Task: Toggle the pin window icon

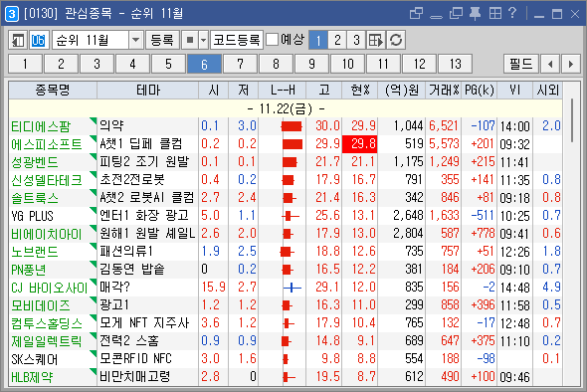Action: coord(475,14)
